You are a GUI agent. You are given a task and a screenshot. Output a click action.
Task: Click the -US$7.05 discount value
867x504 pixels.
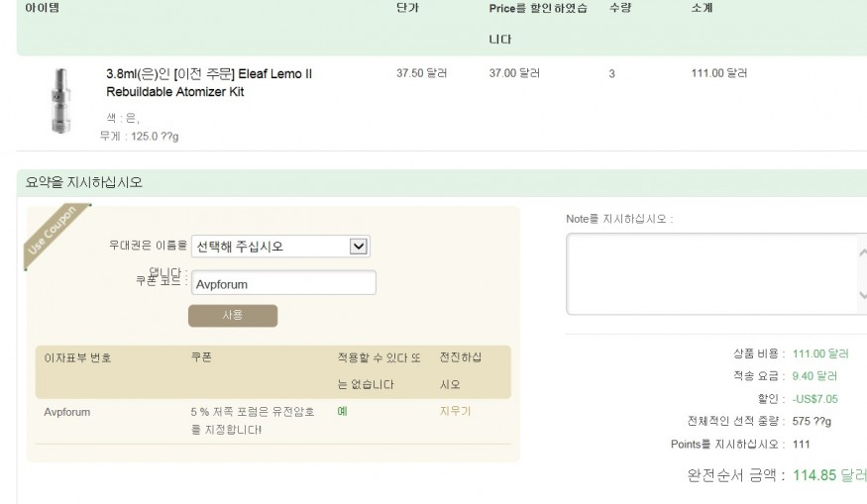(815, 399)
